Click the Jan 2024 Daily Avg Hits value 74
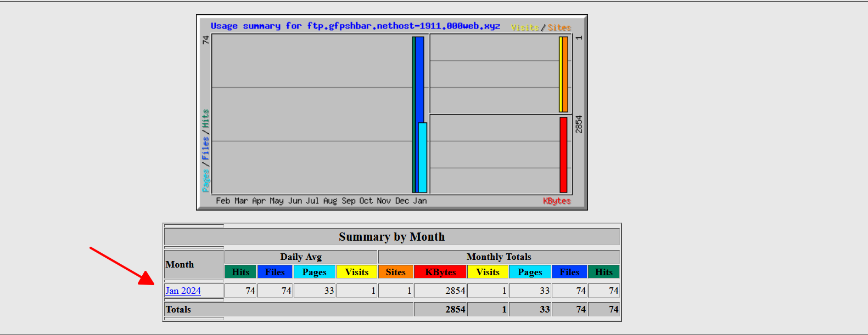 click(250, 291)
